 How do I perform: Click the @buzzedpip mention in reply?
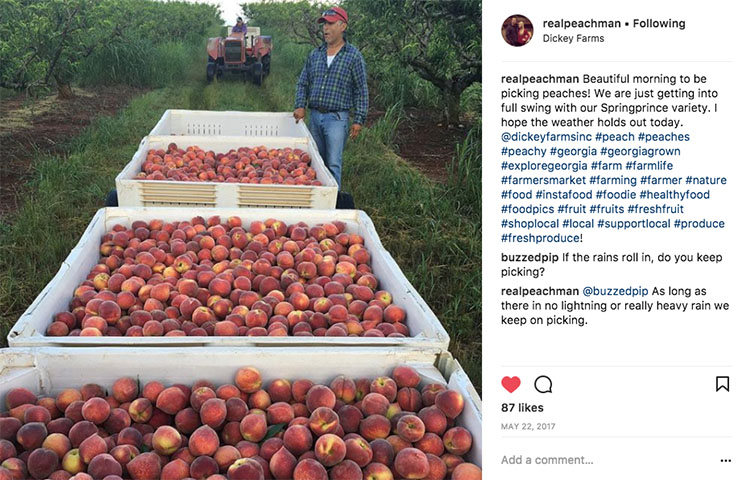[615, 291]
